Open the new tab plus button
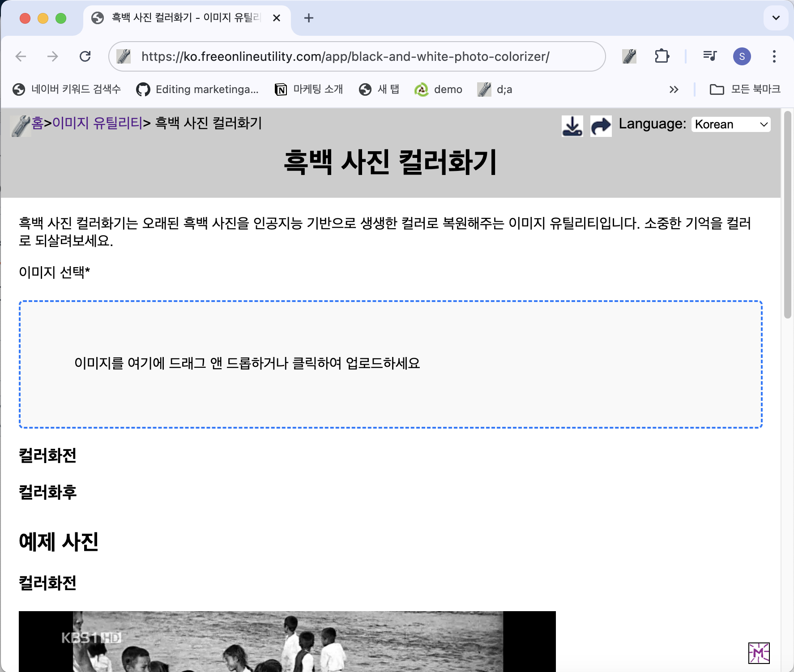794x672 pixels. (x=309, y=18)
